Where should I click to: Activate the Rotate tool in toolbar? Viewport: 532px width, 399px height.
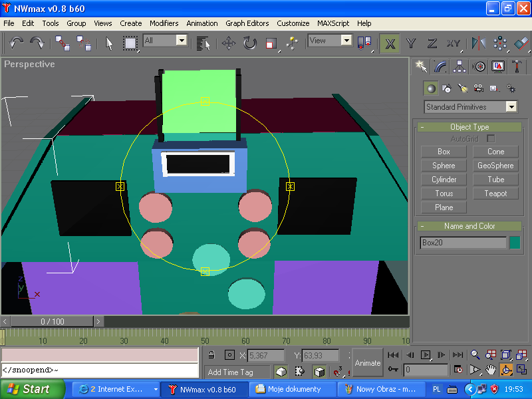[250, 43]
